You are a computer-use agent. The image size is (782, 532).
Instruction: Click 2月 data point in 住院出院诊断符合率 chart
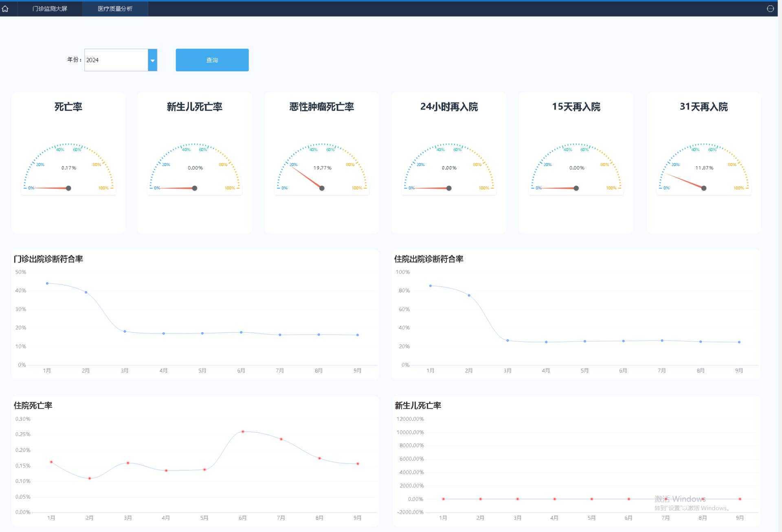pos(469,296)
